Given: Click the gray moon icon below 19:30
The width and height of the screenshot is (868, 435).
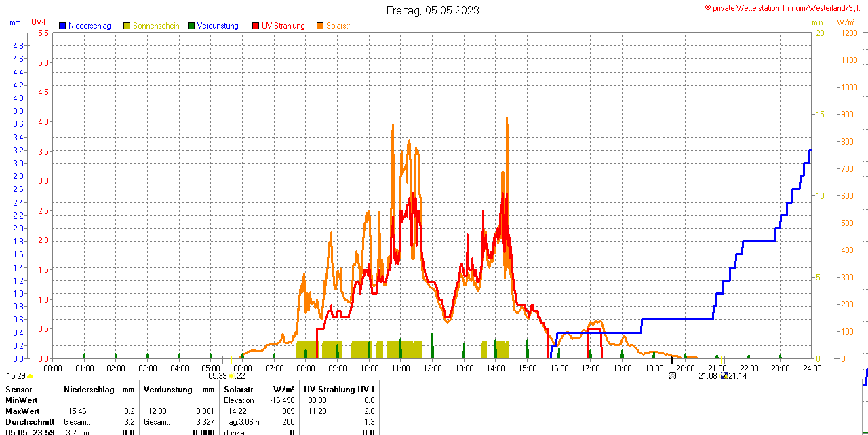Looking at the screenshot, I should pyautogui.click(x=672, y=375).
